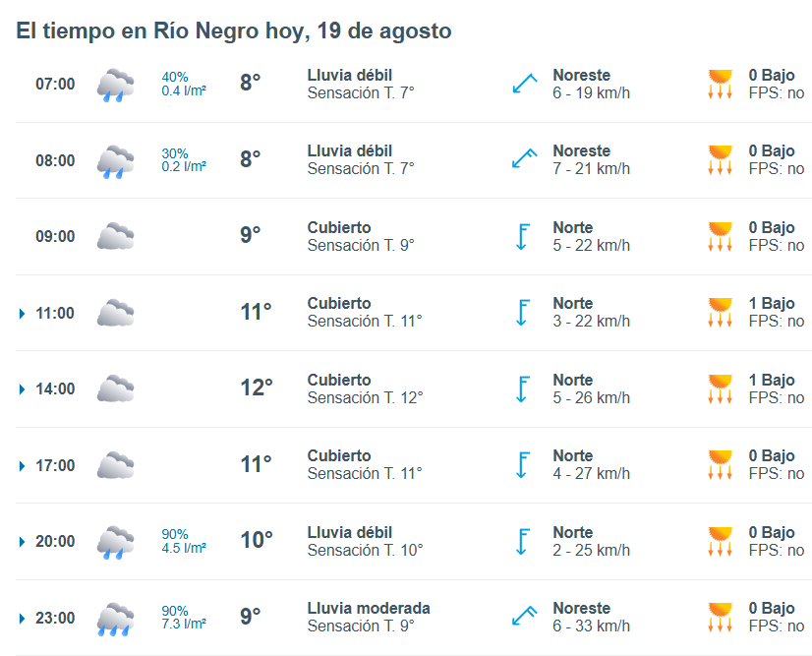Expand the 11:00 hourly row

[x=22, y=314]
